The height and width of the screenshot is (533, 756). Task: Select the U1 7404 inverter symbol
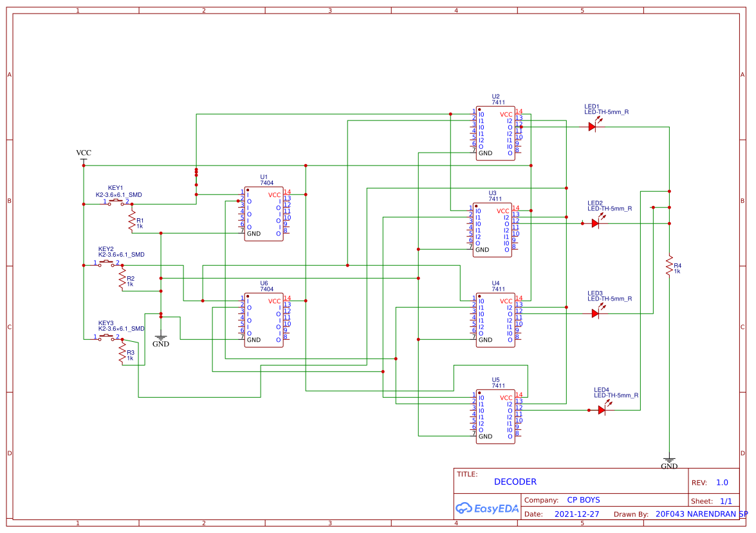point(263,212)
